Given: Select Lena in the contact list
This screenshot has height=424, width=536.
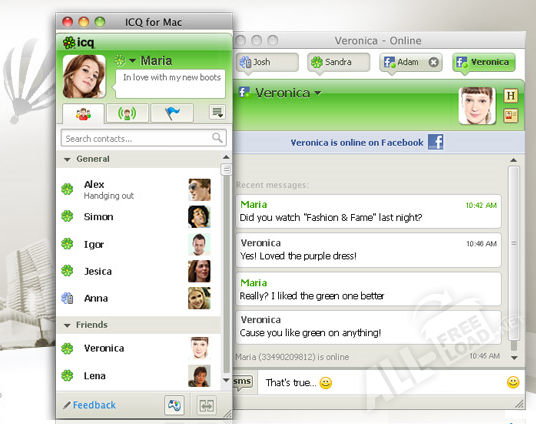Looking at the screenshot, I should (138, 376).
